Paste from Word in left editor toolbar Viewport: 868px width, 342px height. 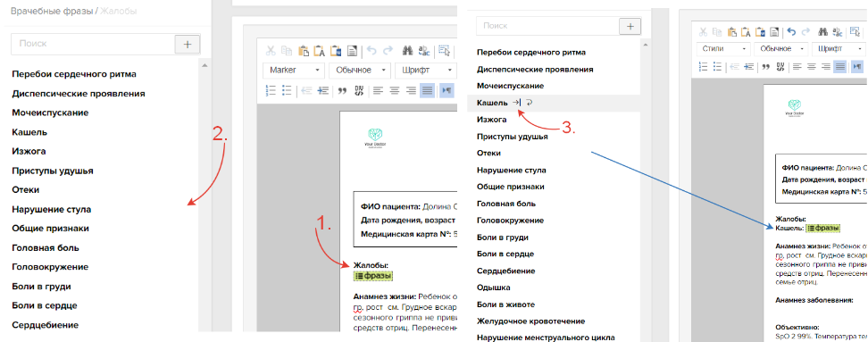pos(336,51)
